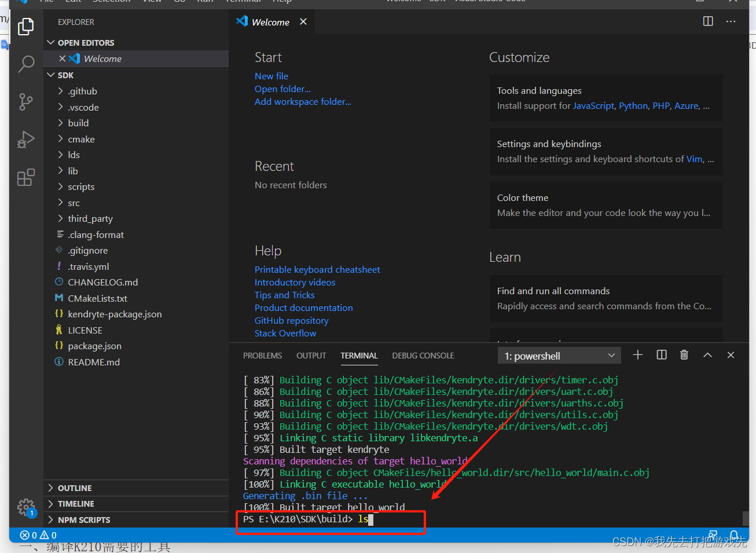This screenshot has height=553, width=756.
Task: Open Introductory videos link
Action: (x=295, y=282)
